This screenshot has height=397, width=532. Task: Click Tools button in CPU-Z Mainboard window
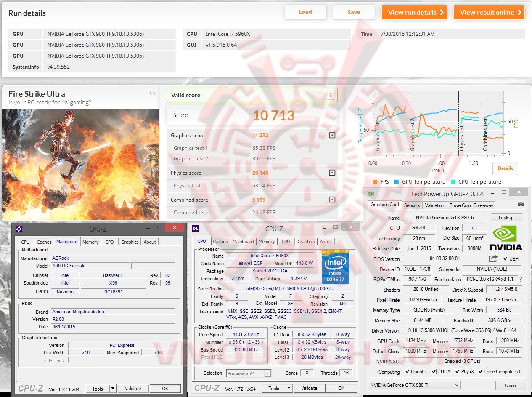98,389
